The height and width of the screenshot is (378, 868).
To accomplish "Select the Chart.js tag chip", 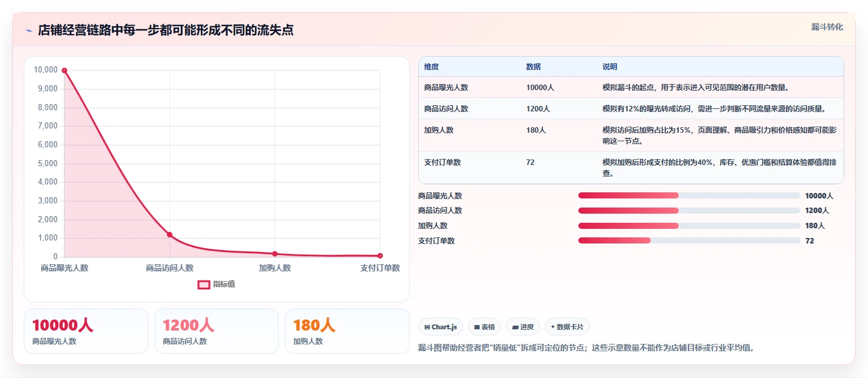I will [x=441, y=327].
